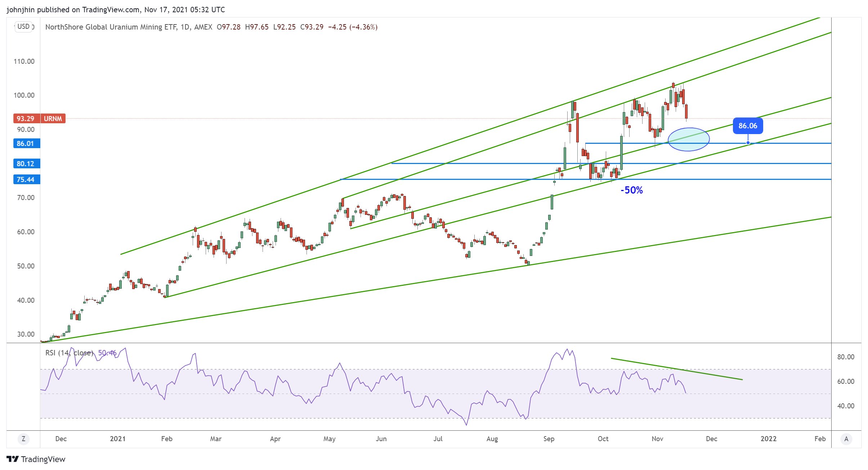Image resolution: width=868 pixels, height=470 pixels.
Task: Open the USD currency selector
Action: pos(23,27)
